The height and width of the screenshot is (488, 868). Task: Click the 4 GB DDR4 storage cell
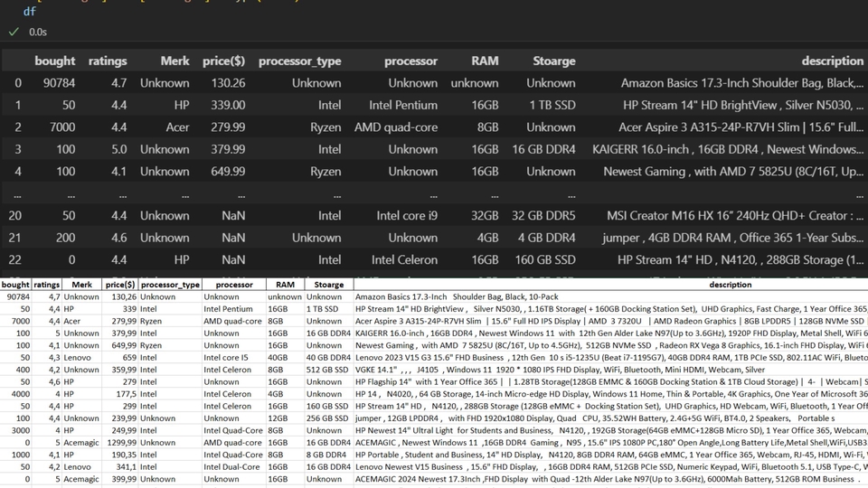click(547, 238)
